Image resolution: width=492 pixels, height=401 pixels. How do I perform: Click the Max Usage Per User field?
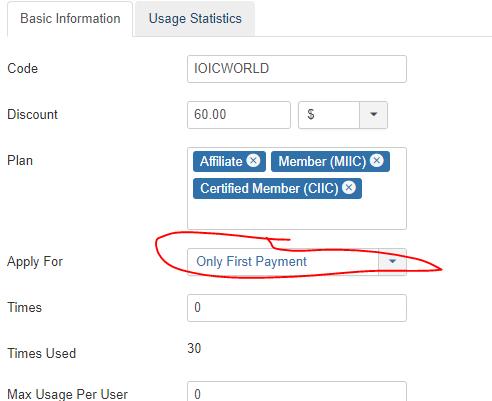[297, 392]
